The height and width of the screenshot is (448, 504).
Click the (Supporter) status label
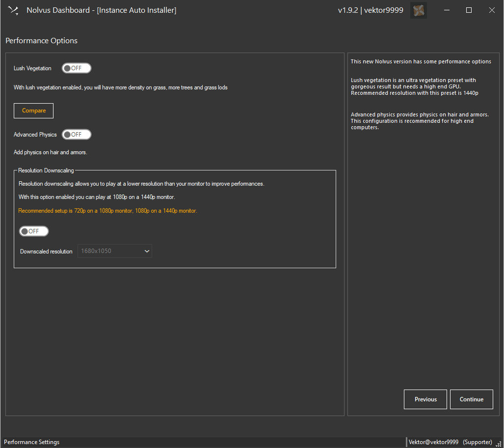point(477,442)
